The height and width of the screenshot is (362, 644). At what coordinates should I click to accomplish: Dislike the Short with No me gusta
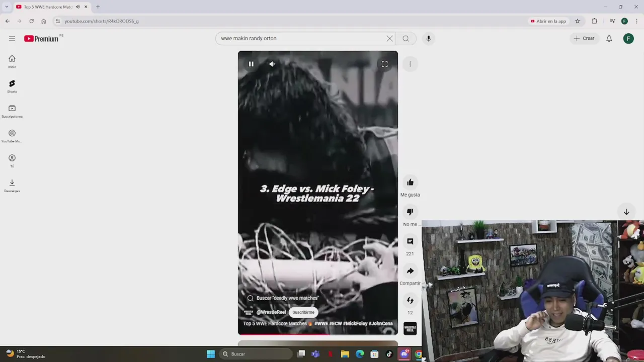410,212
